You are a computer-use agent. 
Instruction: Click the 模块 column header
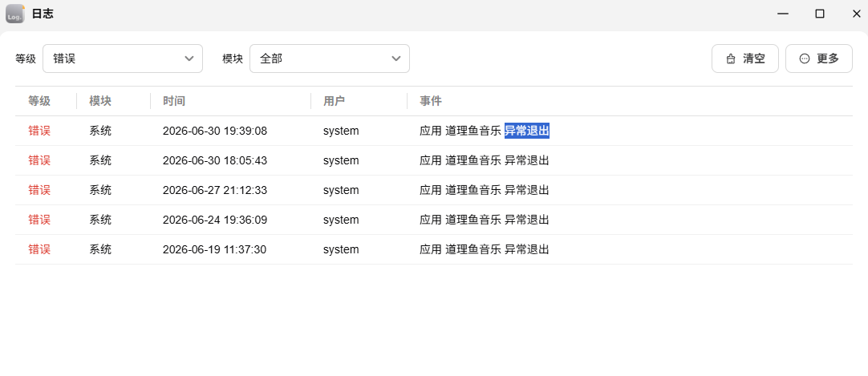click(x=100, y=101)
